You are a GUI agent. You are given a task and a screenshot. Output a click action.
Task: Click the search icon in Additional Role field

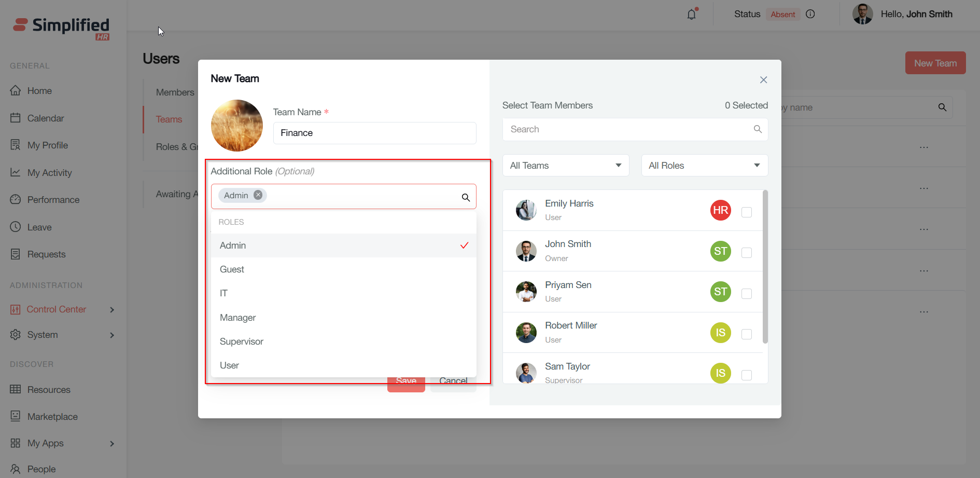pos(466,197)
